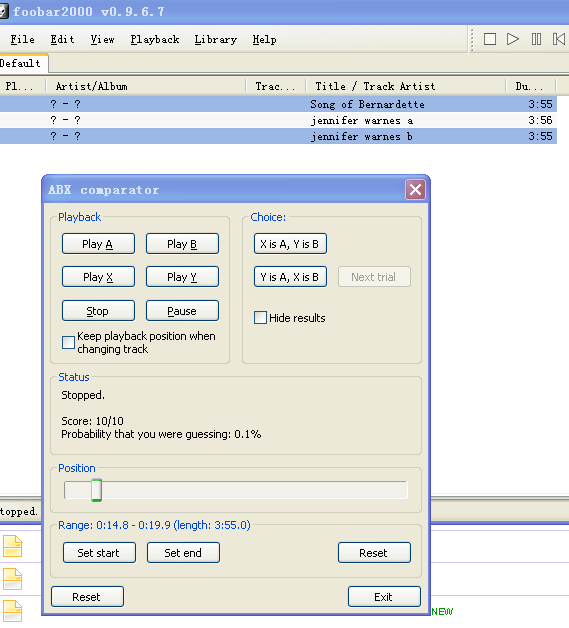Choose X is A, Y is B

click(290, 244)
